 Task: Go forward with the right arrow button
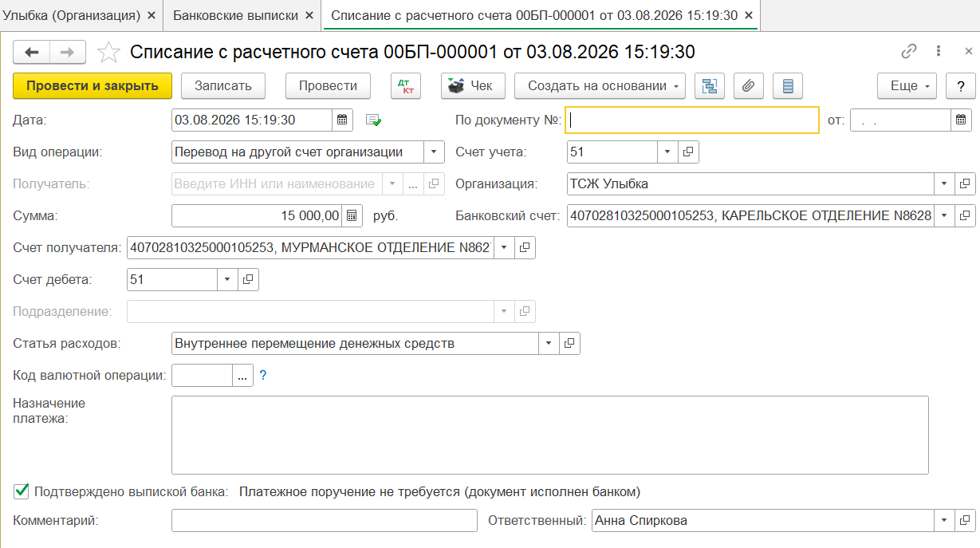[x=68, y=53]
